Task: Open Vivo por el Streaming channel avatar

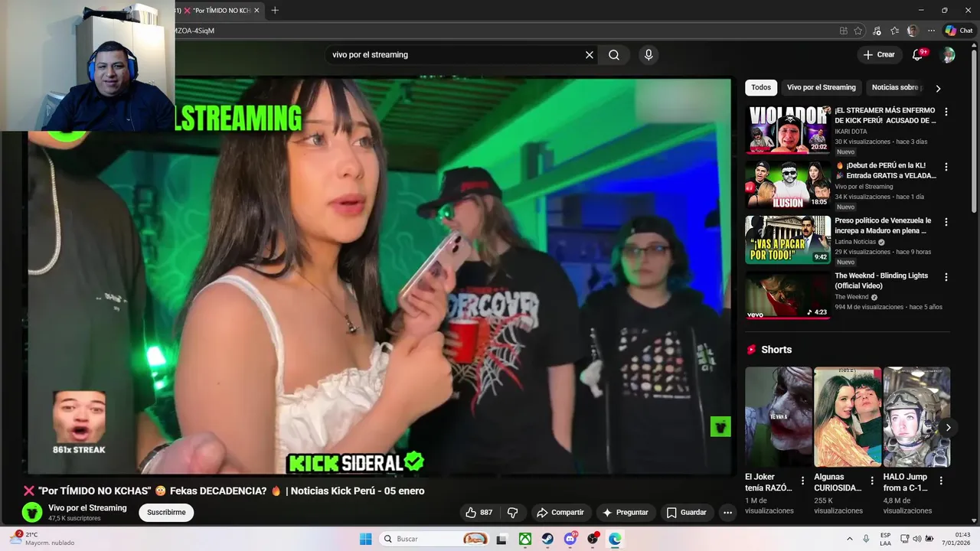Action: [32, 512]
